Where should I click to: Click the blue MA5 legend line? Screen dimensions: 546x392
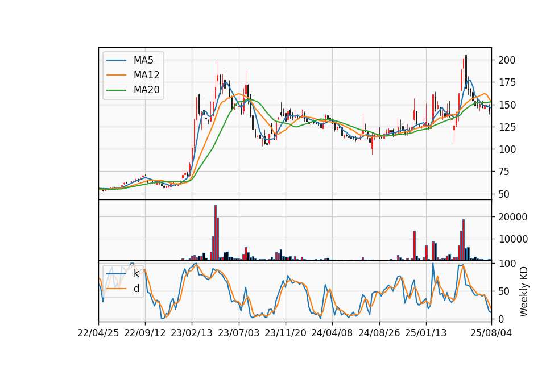point(116,60)
